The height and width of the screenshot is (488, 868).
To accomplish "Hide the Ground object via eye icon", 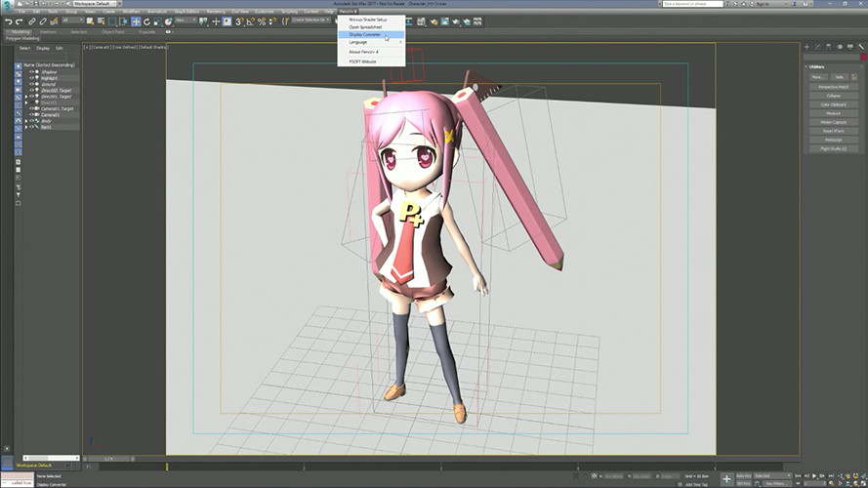I will (x=31, y=84).
